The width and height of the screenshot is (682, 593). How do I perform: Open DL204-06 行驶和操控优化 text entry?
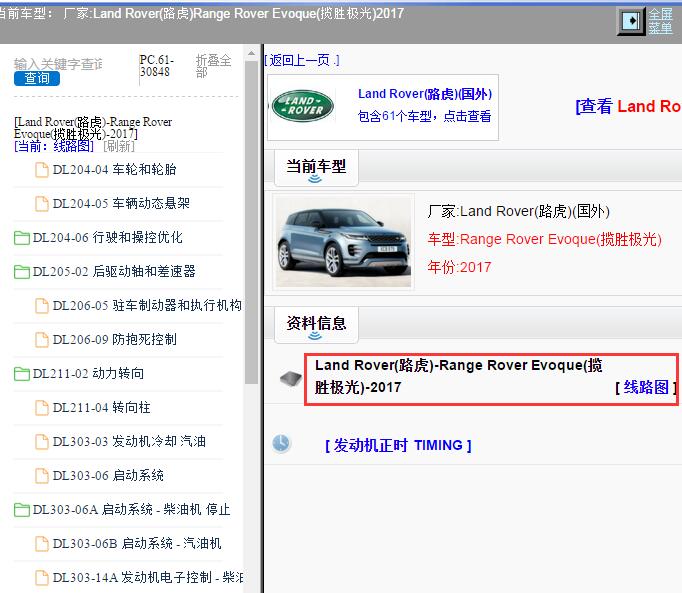(107, 238)
